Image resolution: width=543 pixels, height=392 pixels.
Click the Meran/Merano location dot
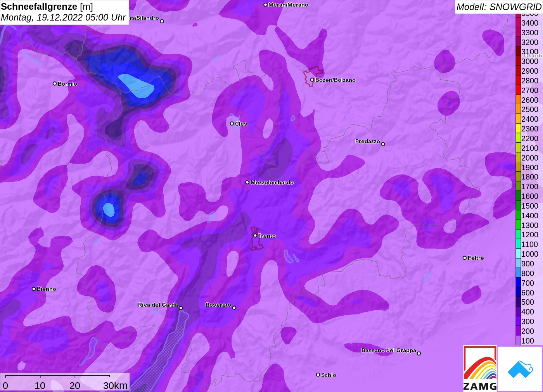[x=265, y=5]
